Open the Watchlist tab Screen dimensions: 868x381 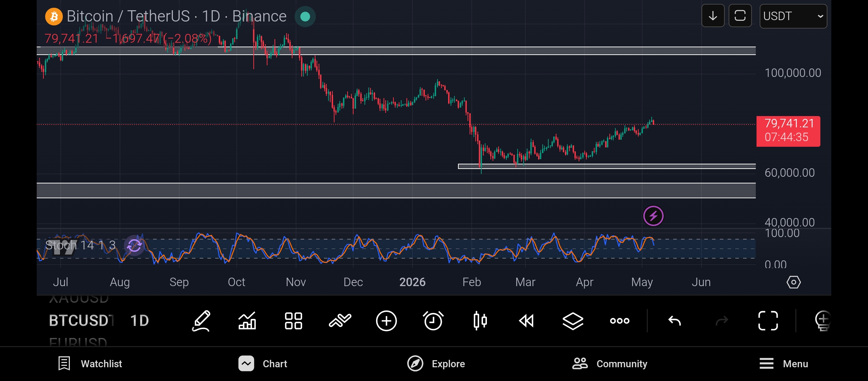tap(90, 364)
